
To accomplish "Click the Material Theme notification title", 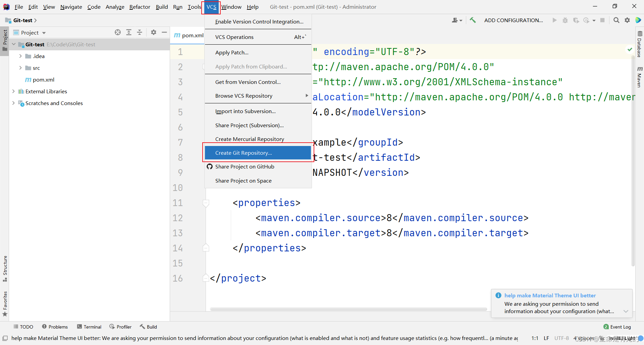I will [550, 295].
